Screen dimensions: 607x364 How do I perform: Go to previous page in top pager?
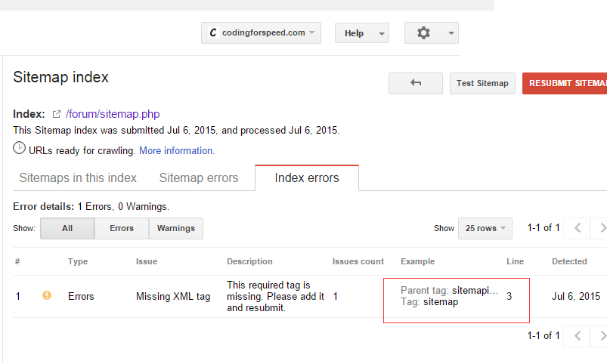pyautogui.click(x=578, y=228)
